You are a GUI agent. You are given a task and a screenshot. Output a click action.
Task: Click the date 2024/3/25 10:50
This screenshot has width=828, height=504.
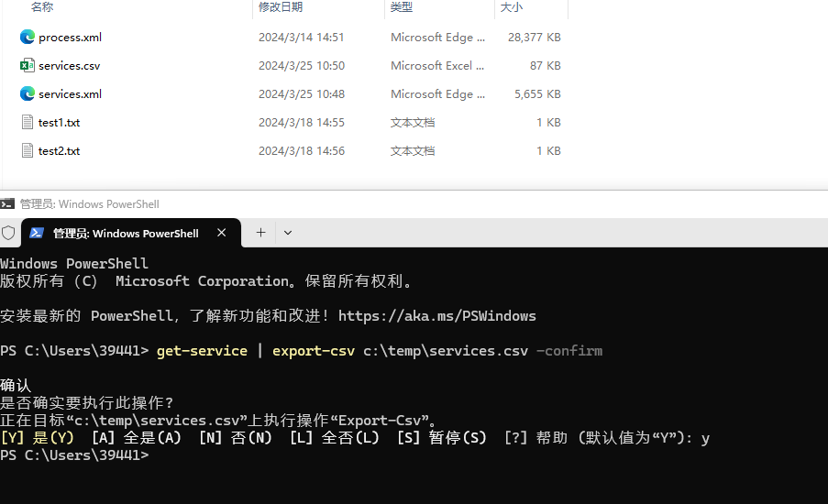click(302, 66)
